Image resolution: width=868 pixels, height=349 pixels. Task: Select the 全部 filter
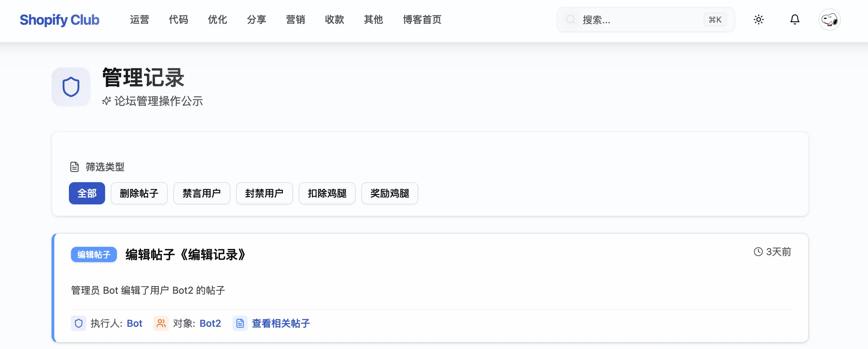pyautogui.click(x=87, y=193)
